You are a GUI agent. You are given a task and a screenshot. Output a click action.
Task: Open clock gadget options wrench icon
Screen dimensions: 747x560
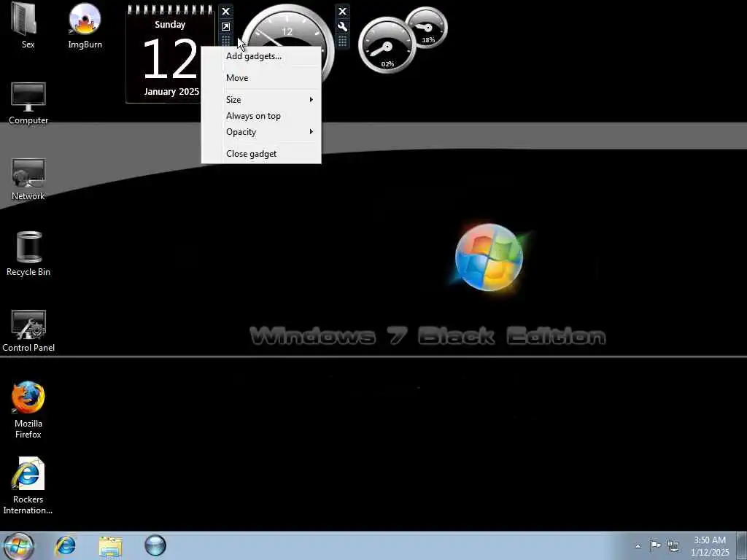pos(342,27)
